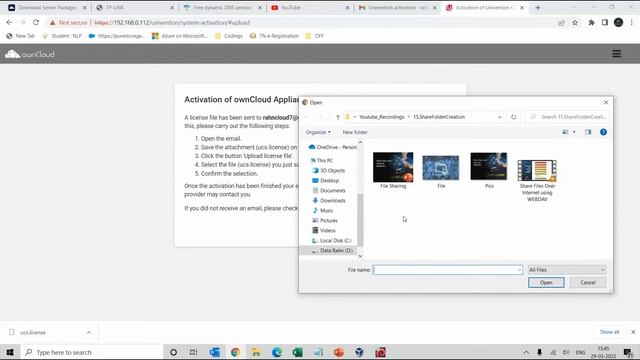Open a new browser tab
This screenshot has height=360, width=640.
coord(538,7)
